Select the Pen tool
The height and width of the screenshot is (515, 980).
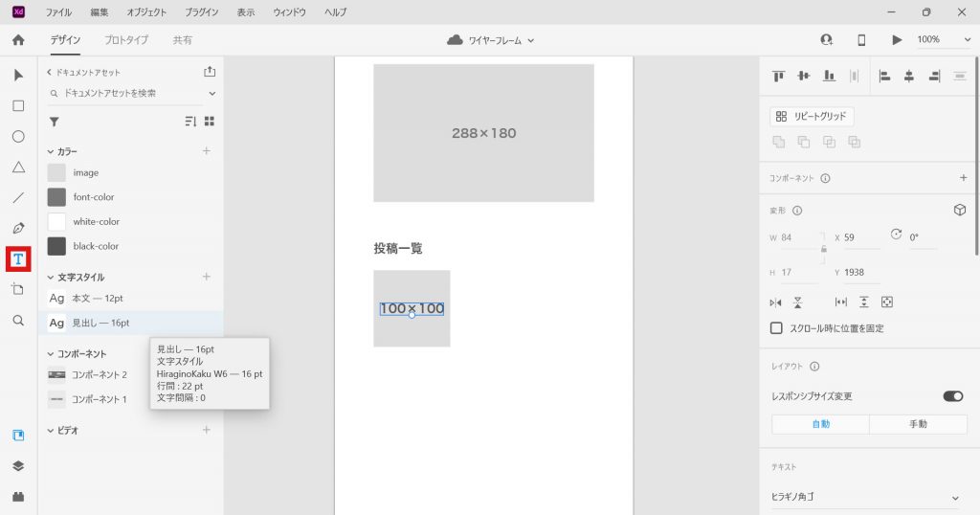(x=18, y=228)
